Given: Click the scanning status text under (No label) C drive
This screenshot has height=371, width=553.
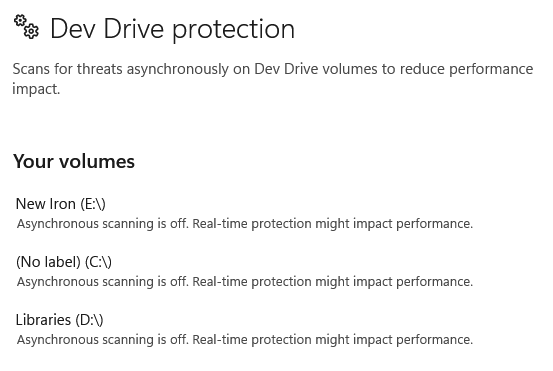Looking at the screenshot, I should tap(245, 282).
